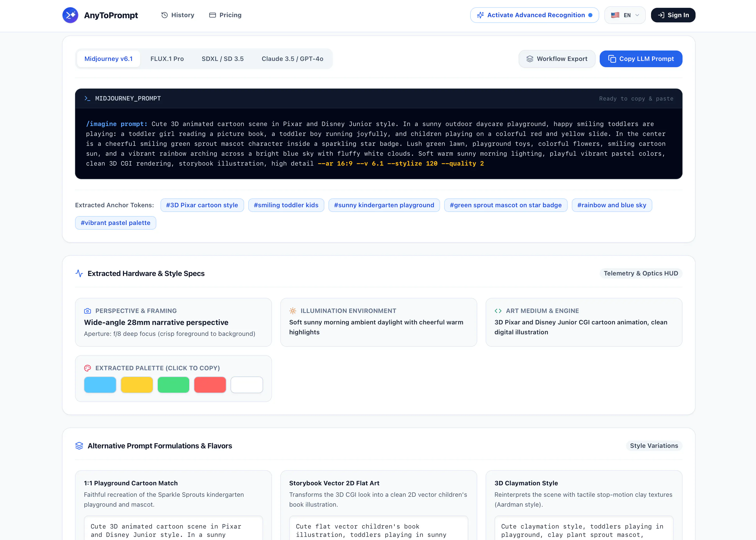Click the History clock icon
This screenshot has width=756, height=540.
point(164,15)
